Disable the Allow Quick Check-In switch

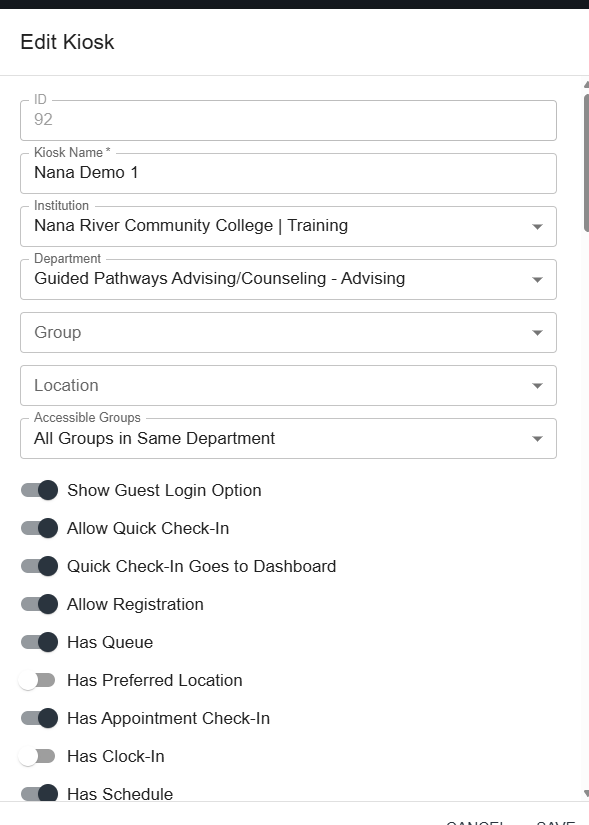39,528
